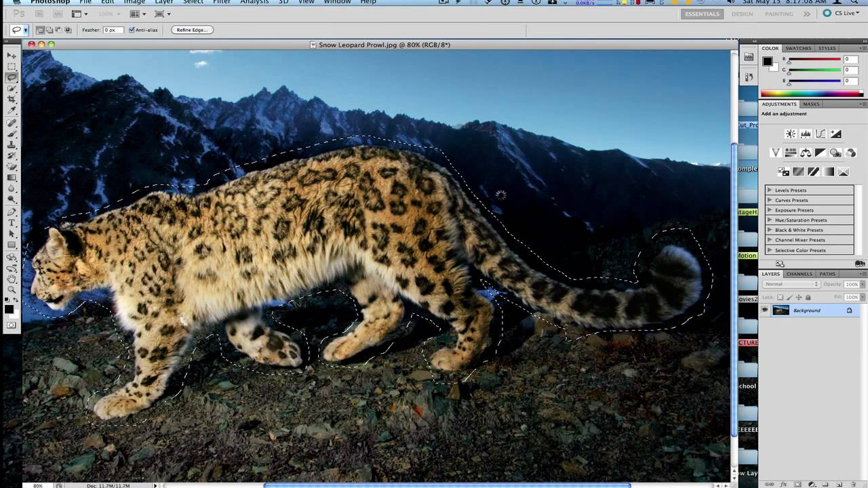This screenshot has height=488, width=868.
Task: Select the Pen tool
Action: click(12, 212)
